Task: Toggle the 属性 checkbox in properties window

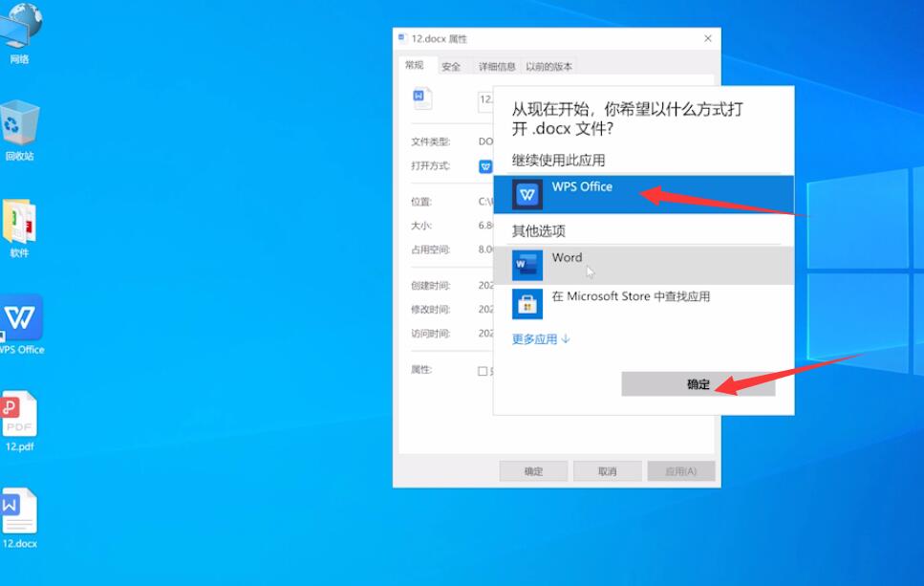Action: (483, 371)
